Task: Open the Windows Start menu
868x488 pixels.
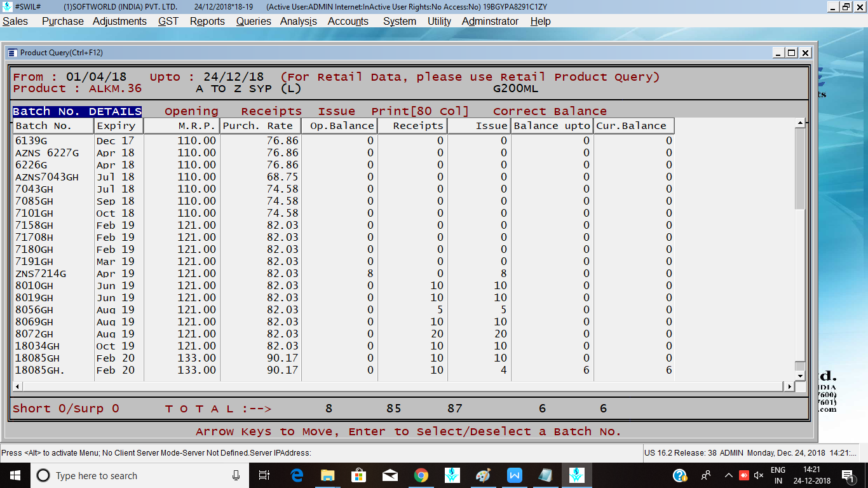Action: pos(14,475)
